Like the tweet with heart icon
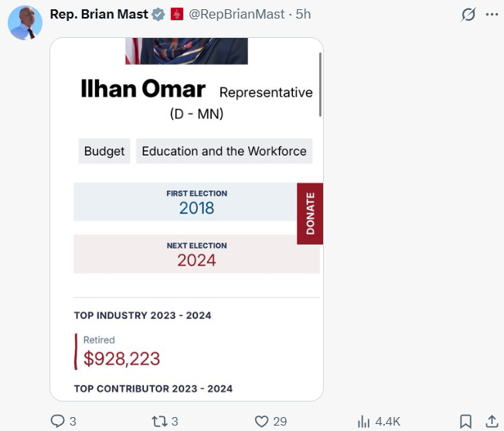Screen dimensions: 504x431 tap(262, 421)
